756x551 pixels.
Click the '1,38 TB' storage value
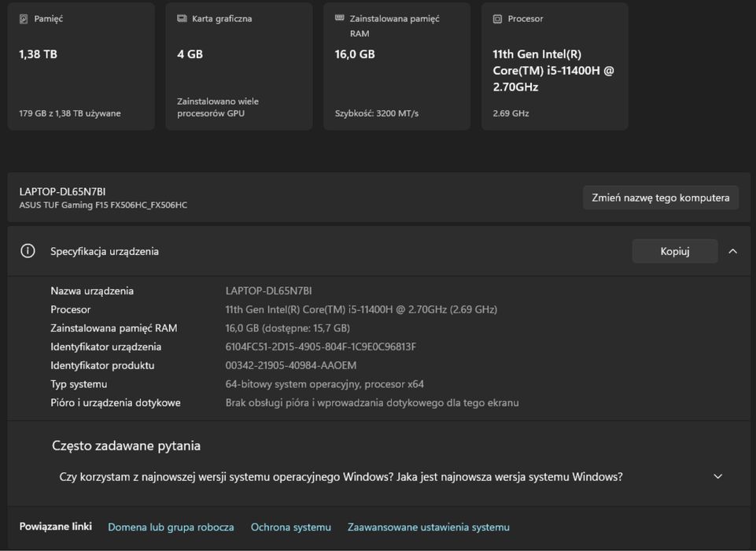click(38, 54)
